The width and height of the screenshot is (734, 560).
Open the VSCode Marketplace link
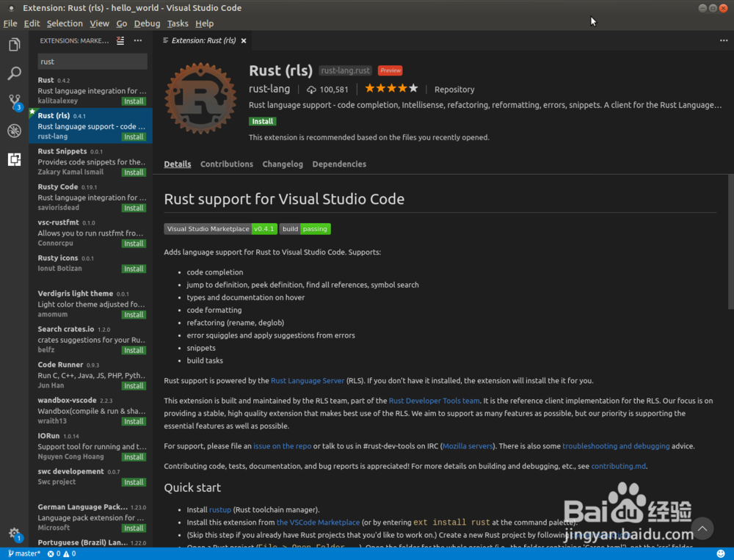(318, 523)
